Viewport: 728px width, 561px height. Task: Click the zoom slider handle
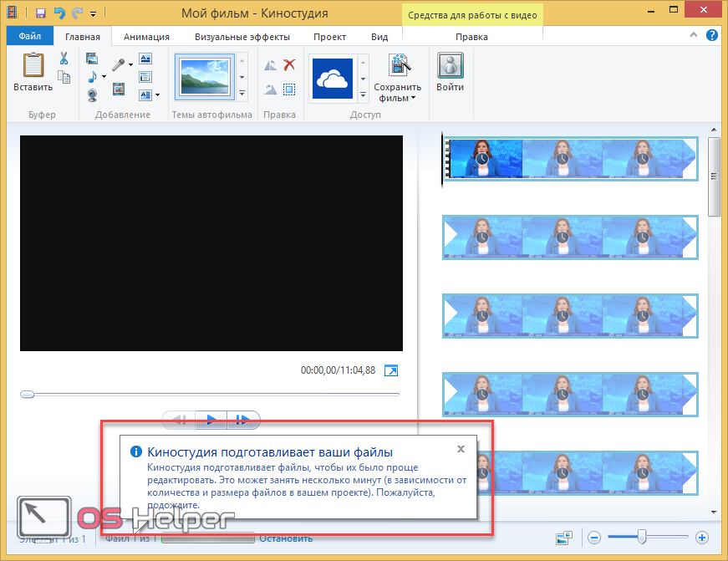[x=642, y=537]
